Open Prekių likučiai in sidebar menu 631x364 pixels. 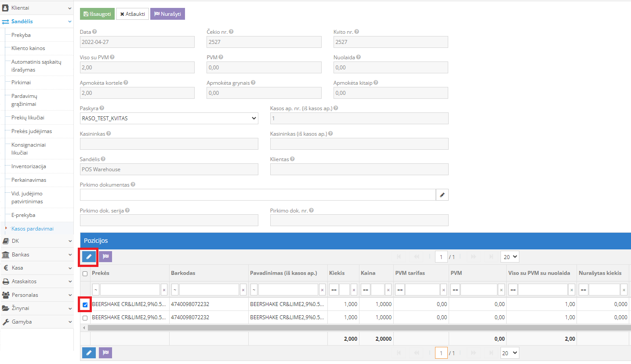[x=28, y=118]
